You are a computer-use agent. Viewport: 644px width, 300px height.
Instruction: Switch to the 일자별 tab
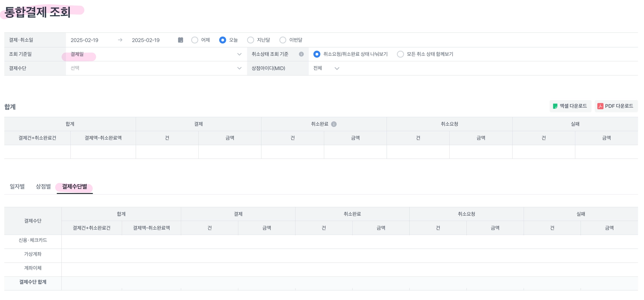point(17,187)
